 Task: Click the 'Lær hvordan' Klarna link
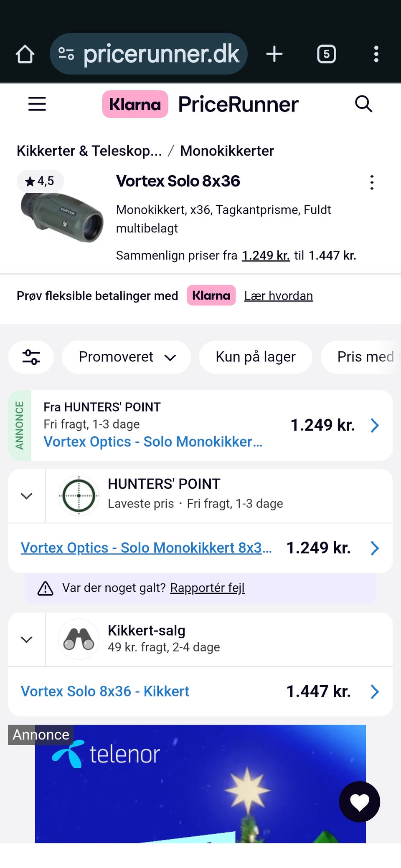tap(278, 296)
